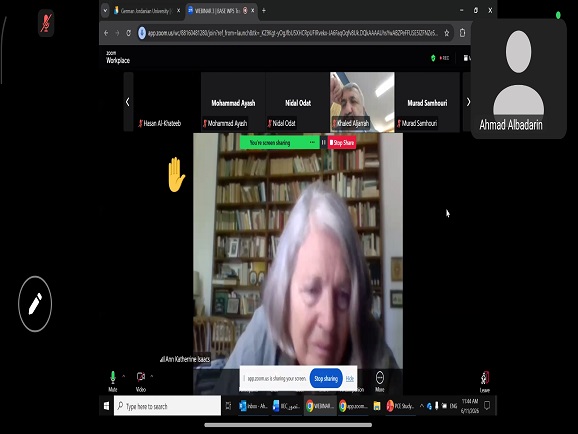Click the blue Stop sharing button
578x434 pixels.
[x=326, y=379]
